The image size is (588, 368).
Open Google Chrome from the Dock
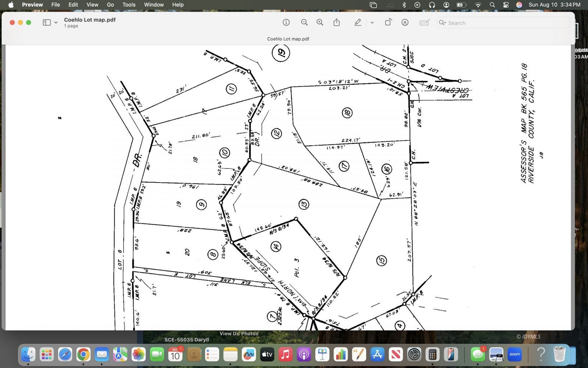tap(83, 354)
